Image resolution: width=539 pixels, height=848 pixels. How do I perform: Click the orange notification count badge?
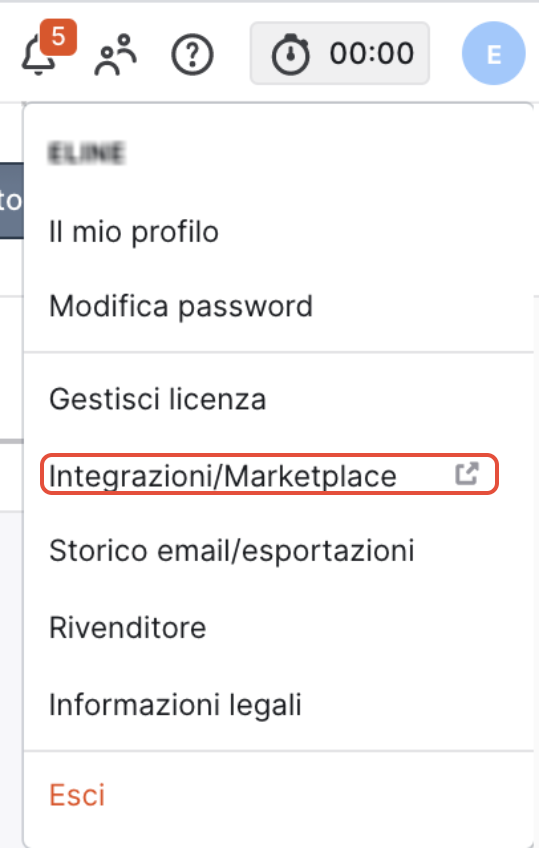point(58,37)
